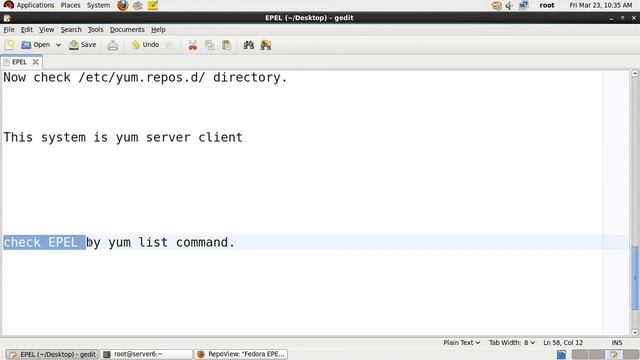Undo the last action

pos(145,45)
